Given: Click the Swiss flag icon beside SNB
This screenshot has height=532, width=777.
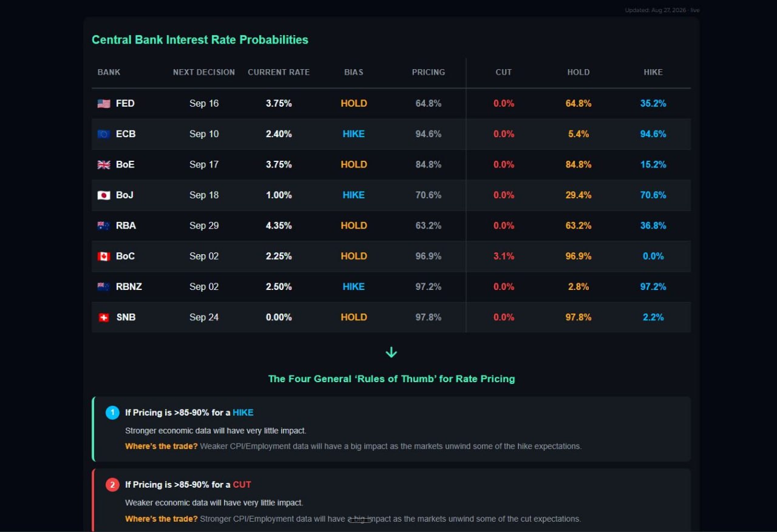Looking at the screenshot, I should (104, 317).
